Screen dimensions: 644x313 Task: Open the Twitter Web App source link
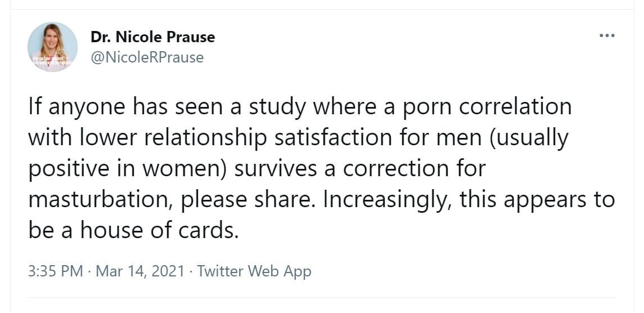[x=254, y=271]
